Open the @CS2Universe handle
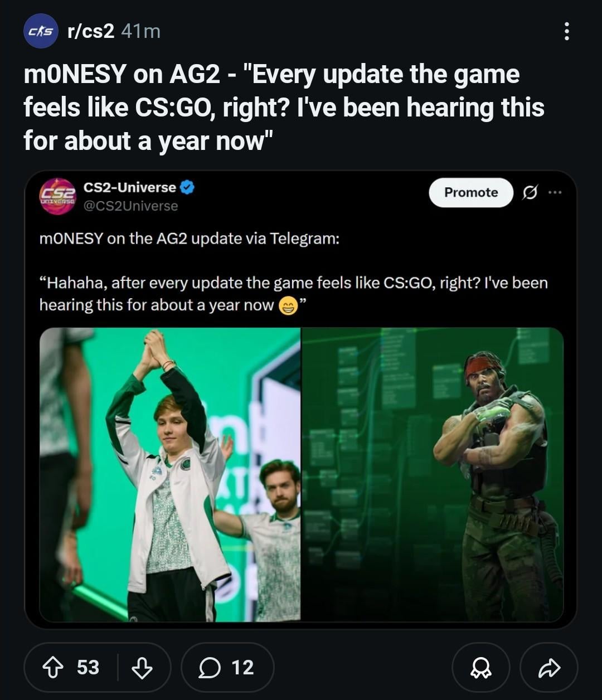Image resolution: width=602 pixels, height=700 pixels. [130, 206]
